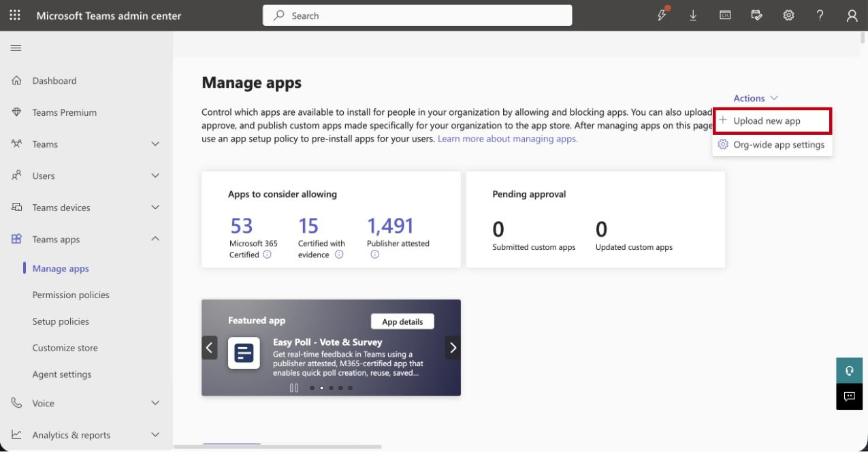Open the help question mark icon
This screenshot has width=868, height=452.
pyautogui.click(x=820, y=16)
